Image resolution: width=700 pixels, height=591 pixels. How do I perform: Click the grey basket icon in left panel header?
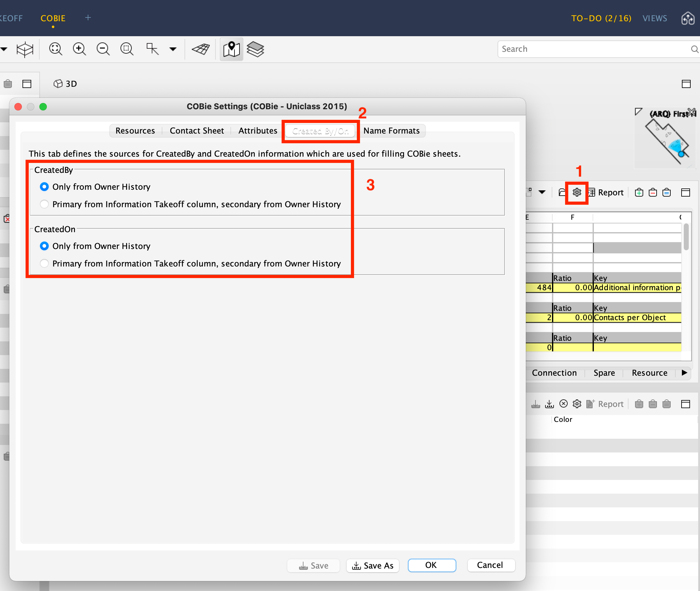(x=8, y=84)
